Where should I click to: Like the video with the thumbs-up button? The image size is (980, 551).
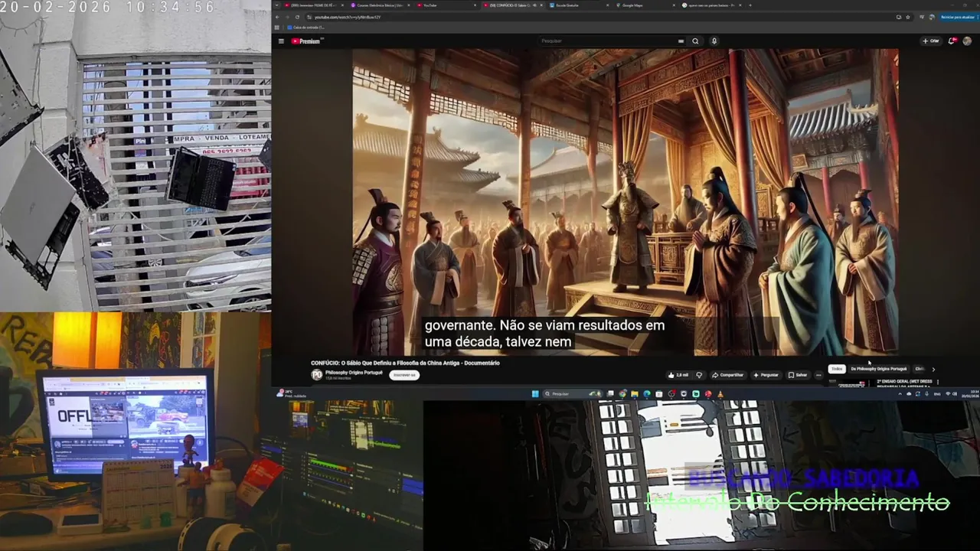point(678,375)
